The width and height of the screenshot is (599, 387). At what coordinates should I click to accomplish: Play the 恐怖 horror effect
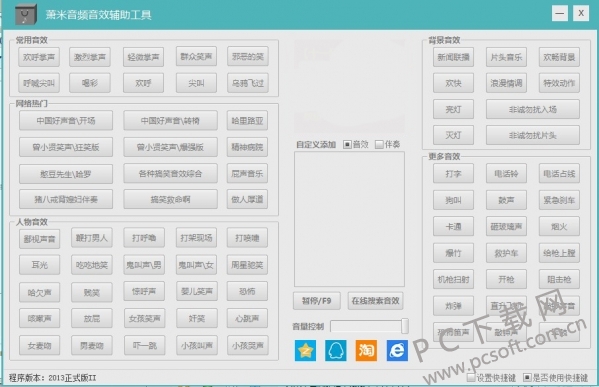point(247,291)
